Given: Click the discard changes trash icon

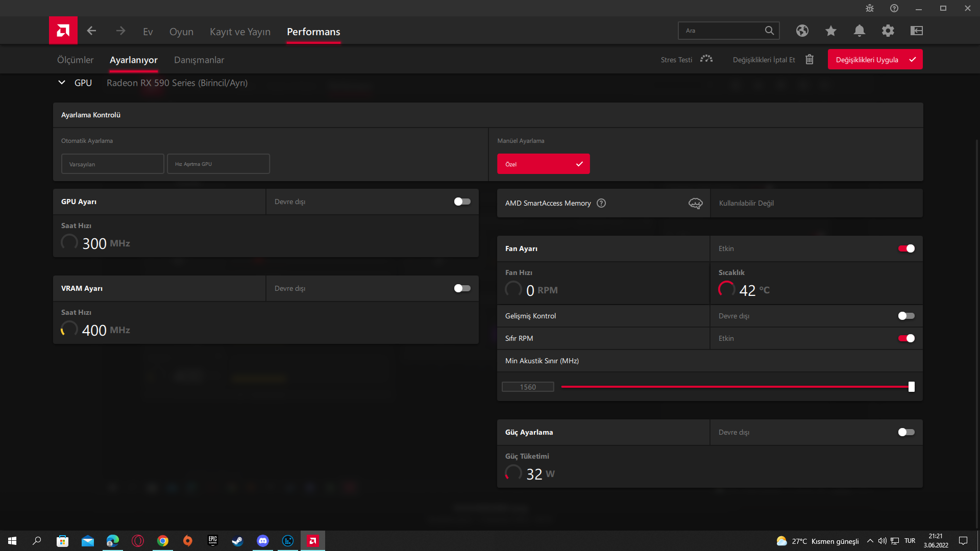Looking at the screenshot, I should [x=810, y=59].
